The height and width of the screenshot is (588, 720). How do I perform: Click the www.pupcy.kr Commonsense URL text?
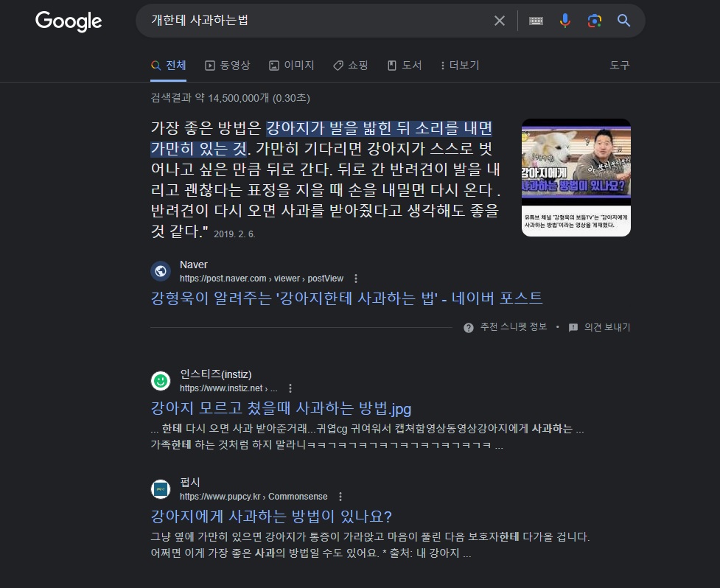click(254, 497)
